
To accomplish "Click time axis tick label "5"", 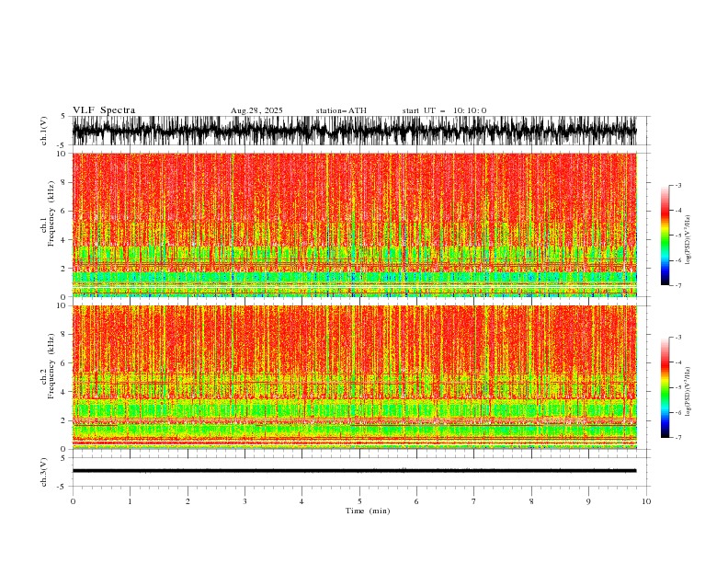I will [x=359, y=501].
